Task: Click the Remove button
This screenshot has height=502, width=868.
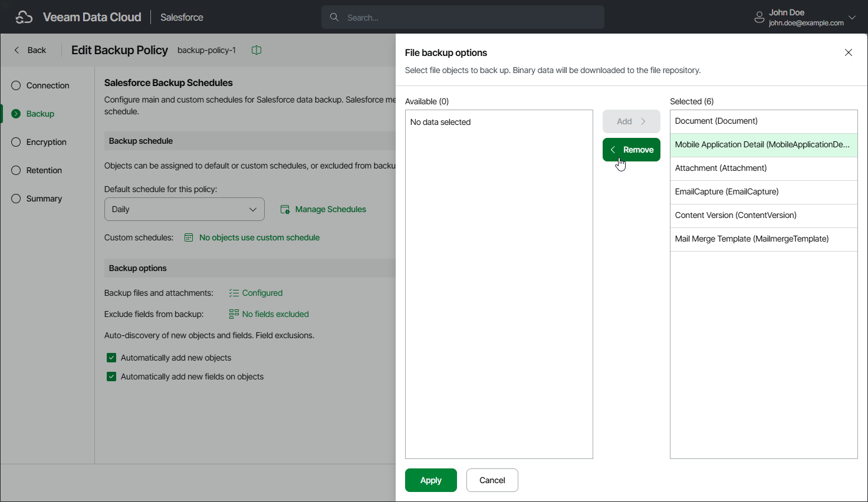Action: (x=632, y=150)
